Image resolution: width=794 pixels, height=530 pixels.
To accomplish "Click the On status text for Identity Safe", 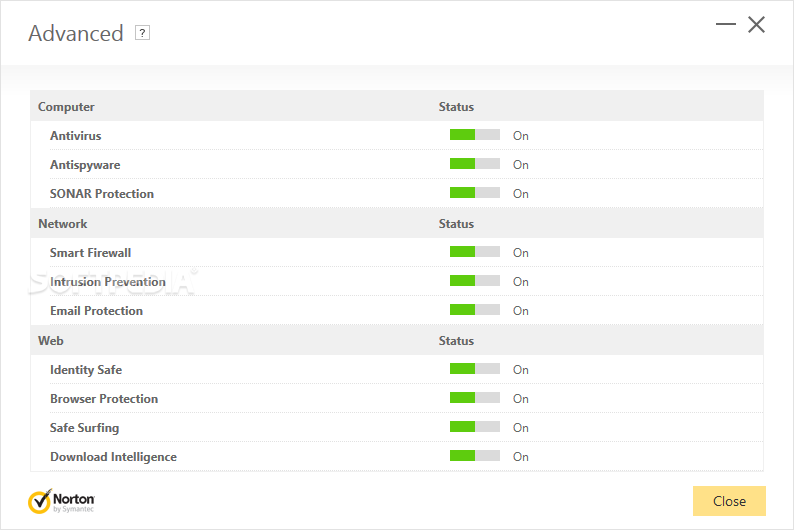I will [521, 370].
